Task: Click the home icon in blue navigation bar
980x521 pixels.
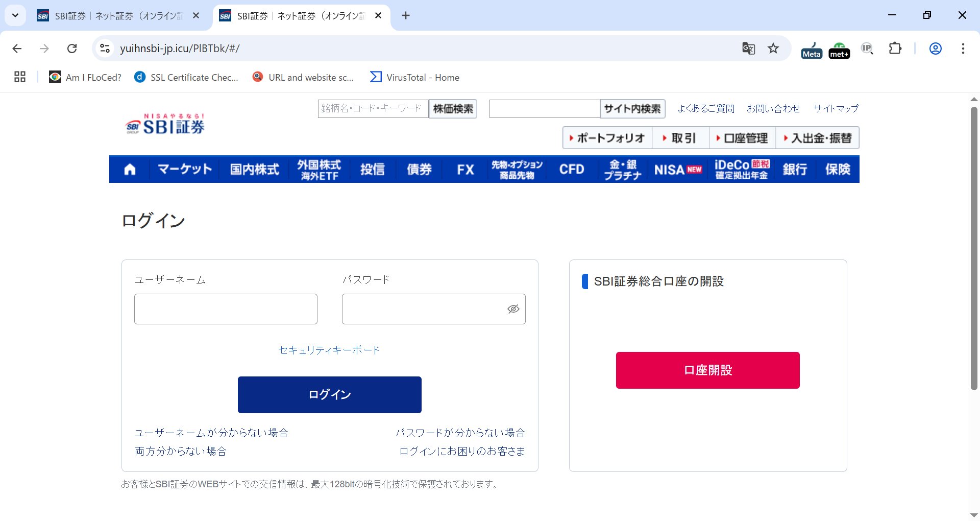Action: click(130, 170)
